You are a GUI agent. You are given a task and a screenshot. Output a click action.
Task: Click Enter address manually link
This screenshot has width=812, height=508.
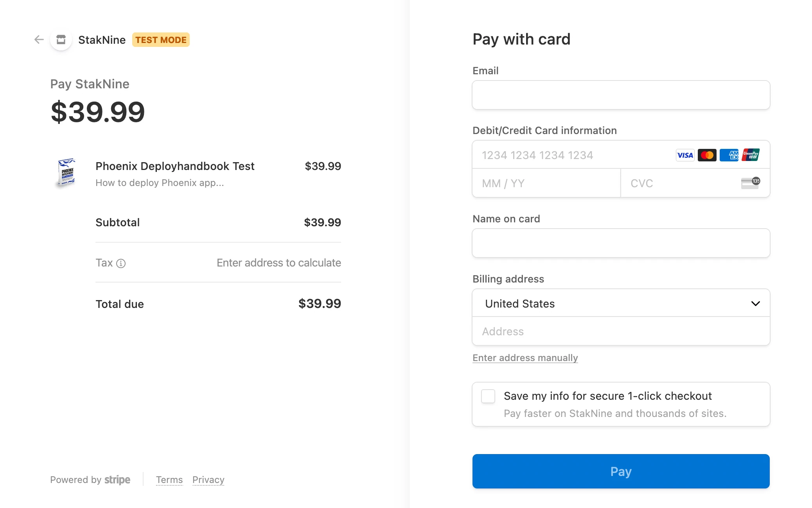tap(525, 358)
